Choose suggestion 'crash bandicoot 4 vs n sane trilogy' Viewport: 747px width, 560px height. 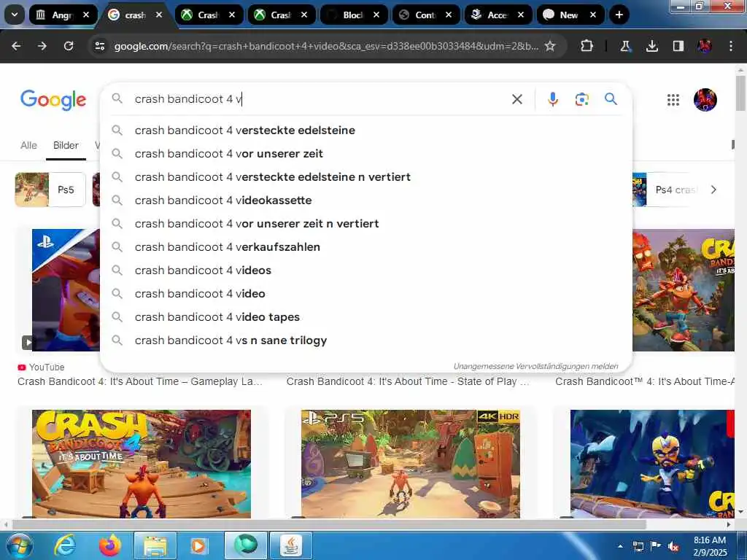pyautogui.click(x=367, y=340)
